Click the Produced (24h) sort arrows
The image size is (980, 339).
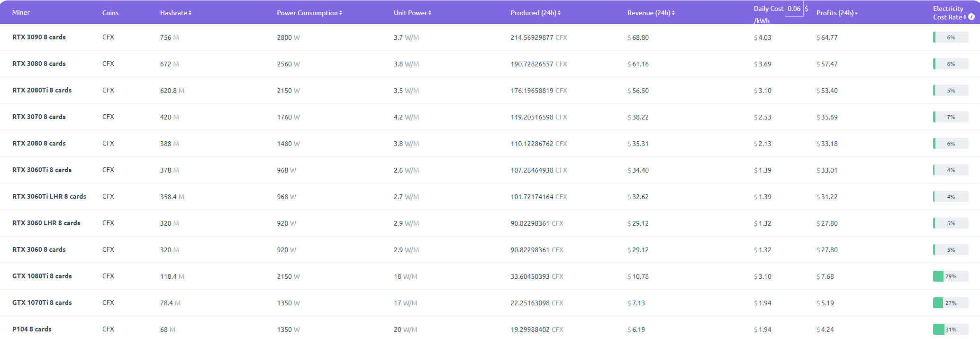click(x=559, y=13)
